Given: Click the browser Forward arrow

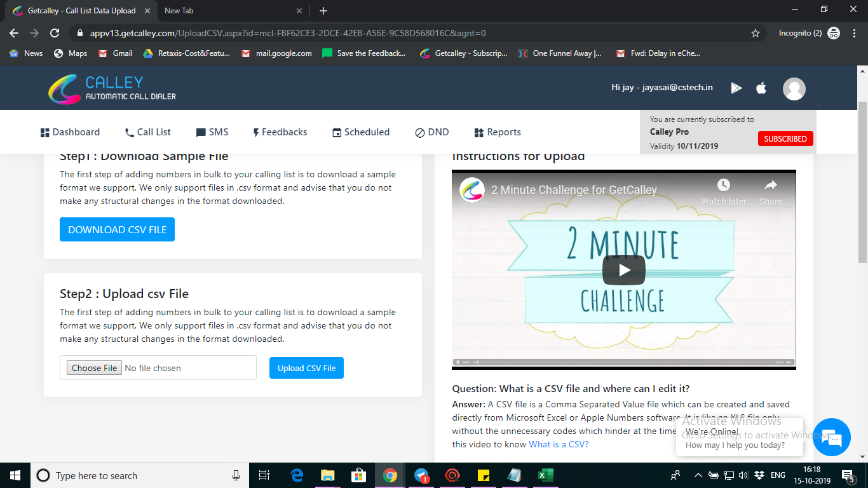Looking at the screenshot, I should (34, 33).
